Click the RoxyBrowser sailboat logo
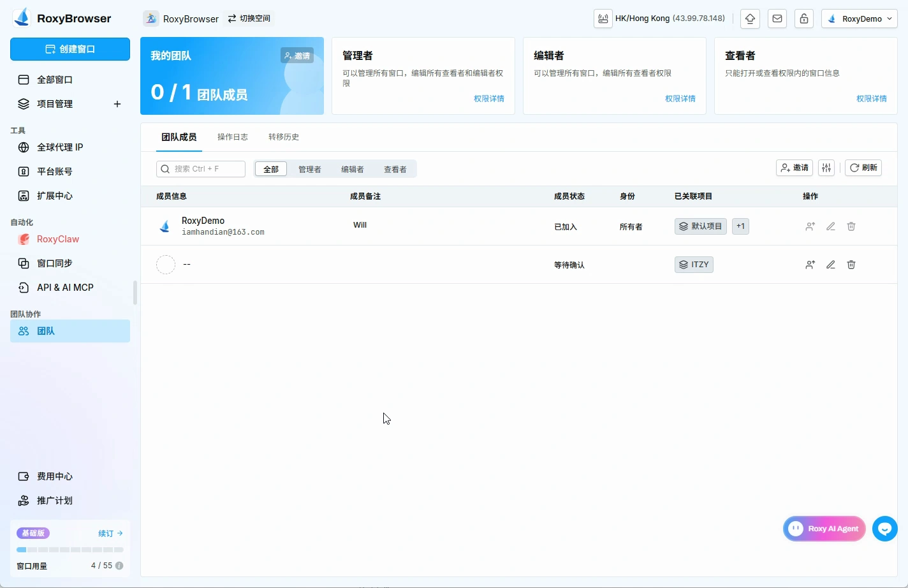Viewport: 908px width, 588px height. [x=22, y=18]
